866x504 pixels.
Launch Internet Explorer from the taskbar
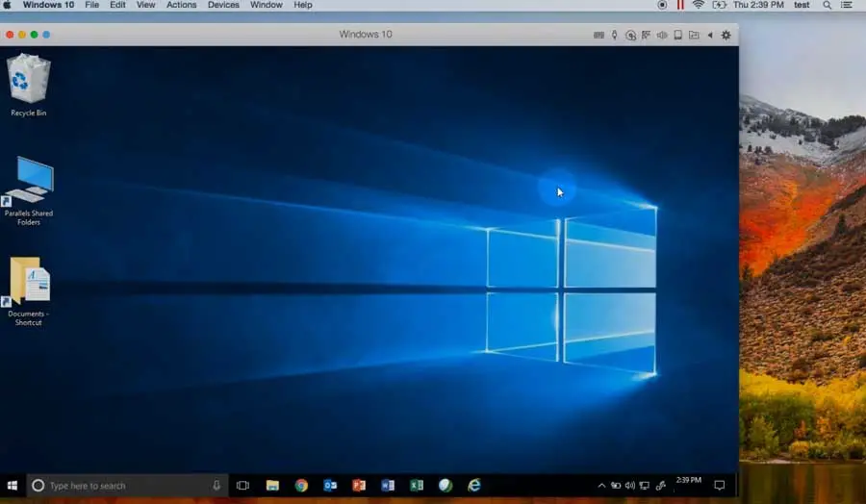tap(474, 486)
